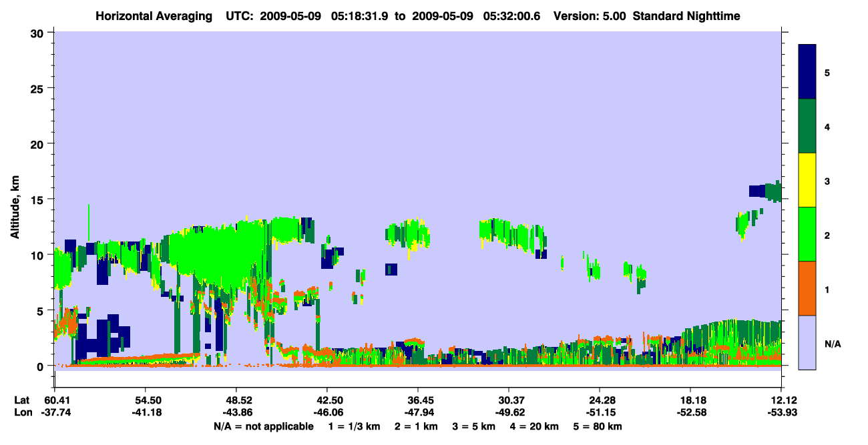The width and height of the screenshot is (868, 445).
Task: Click longitude value -49.62
Action: pyautogui.click(x=509, y=413)
